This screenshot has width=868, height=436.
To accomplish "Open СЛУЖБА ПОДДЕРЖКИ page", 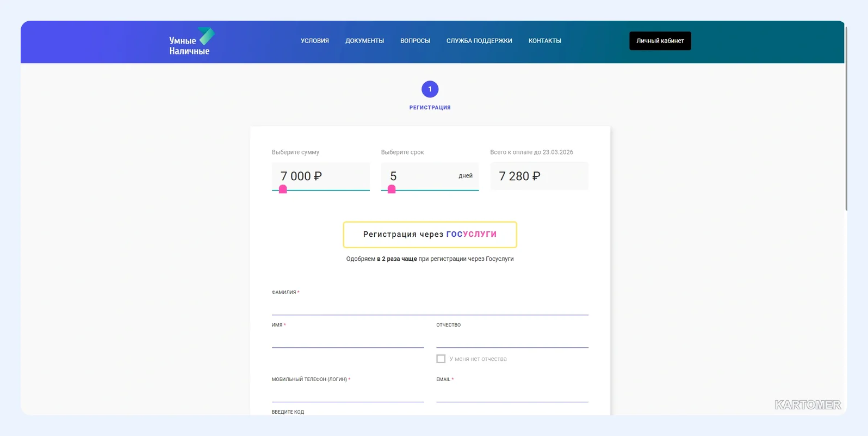I will [x=479, y=41].
